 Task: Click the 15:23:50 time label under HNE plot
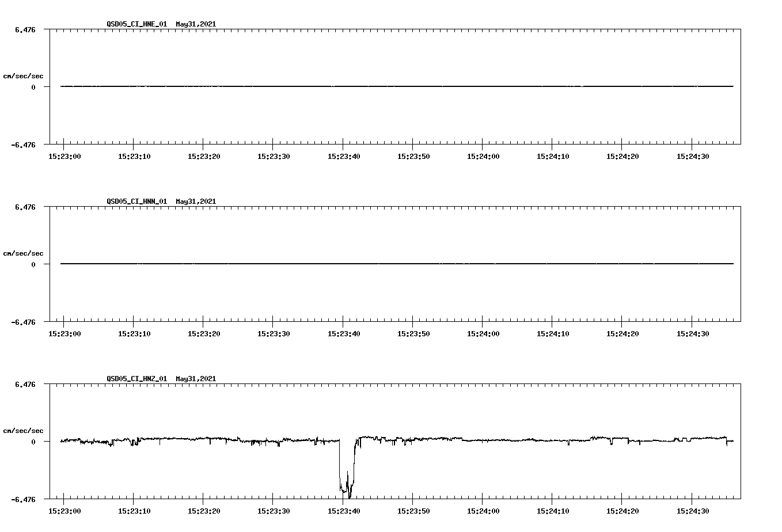tap(413, 156)
